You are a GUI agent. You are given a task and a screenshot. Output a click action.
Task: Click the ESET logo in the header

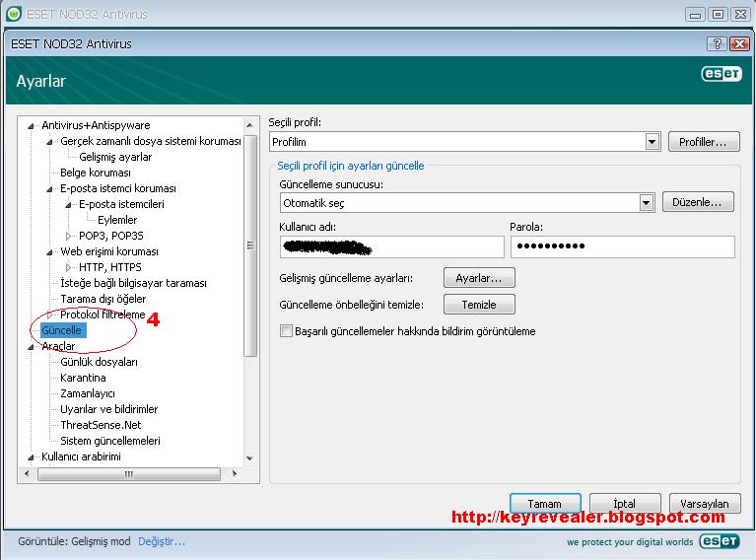[x=722, y=74]
